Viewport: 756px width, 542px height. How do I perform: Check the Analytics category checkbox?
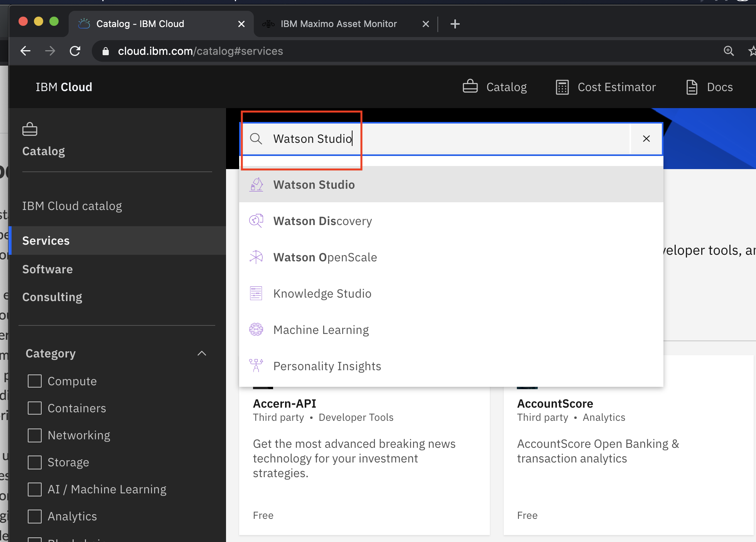click(x=35, y=516)
